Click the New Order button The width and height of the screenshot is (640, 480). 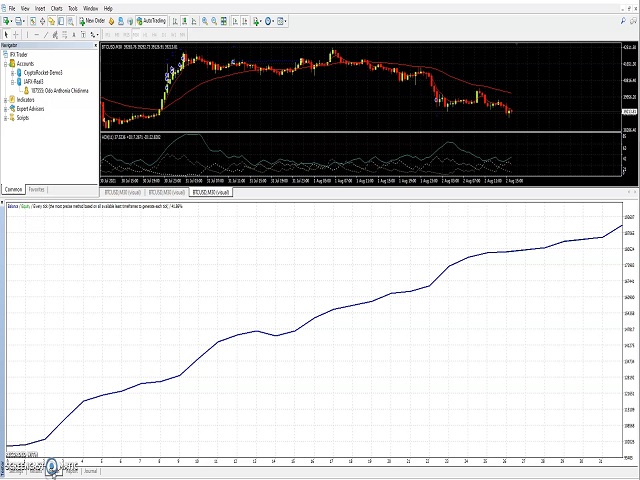[x=92, y=21]
